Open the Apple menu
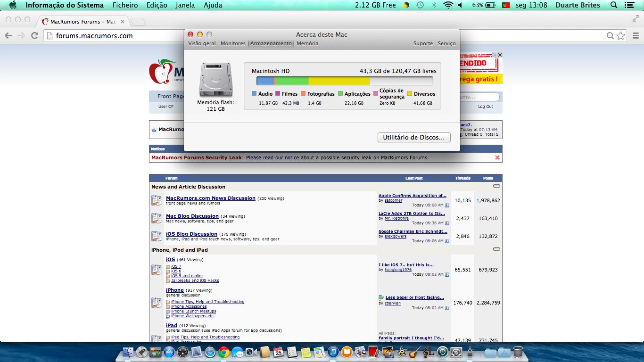 click(13, 5)
